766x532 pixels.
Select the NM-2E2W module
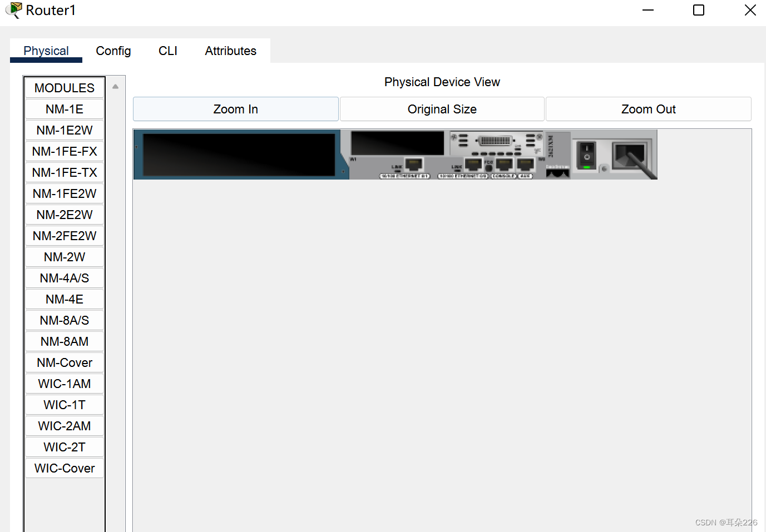click(x=65, y=215)
